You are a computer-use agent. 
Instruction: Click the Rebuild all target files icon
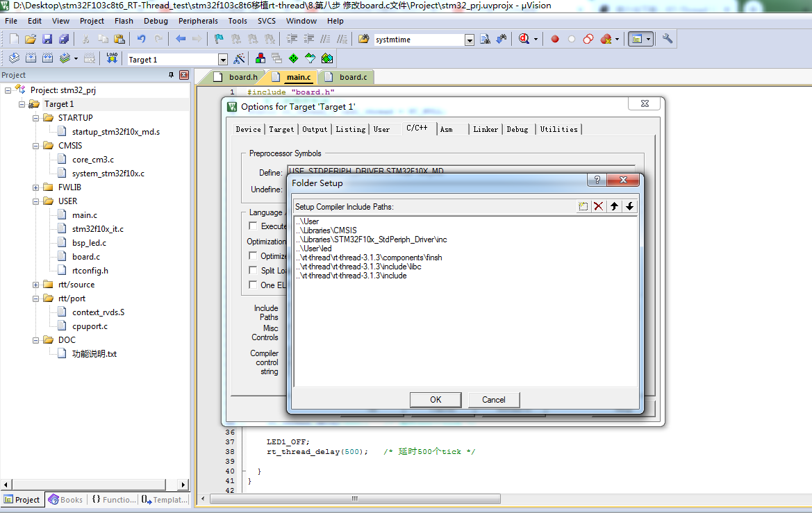(47, 58)
